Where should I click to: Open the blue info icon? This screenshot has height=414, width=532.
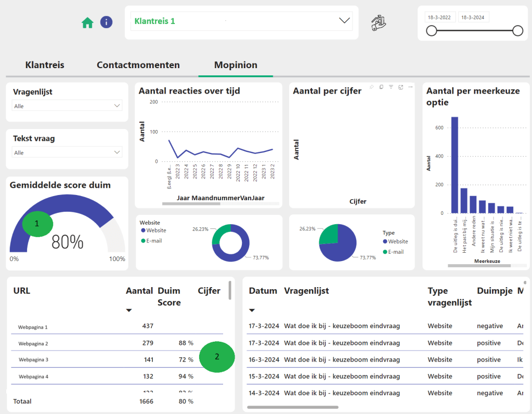coord(106,22)
